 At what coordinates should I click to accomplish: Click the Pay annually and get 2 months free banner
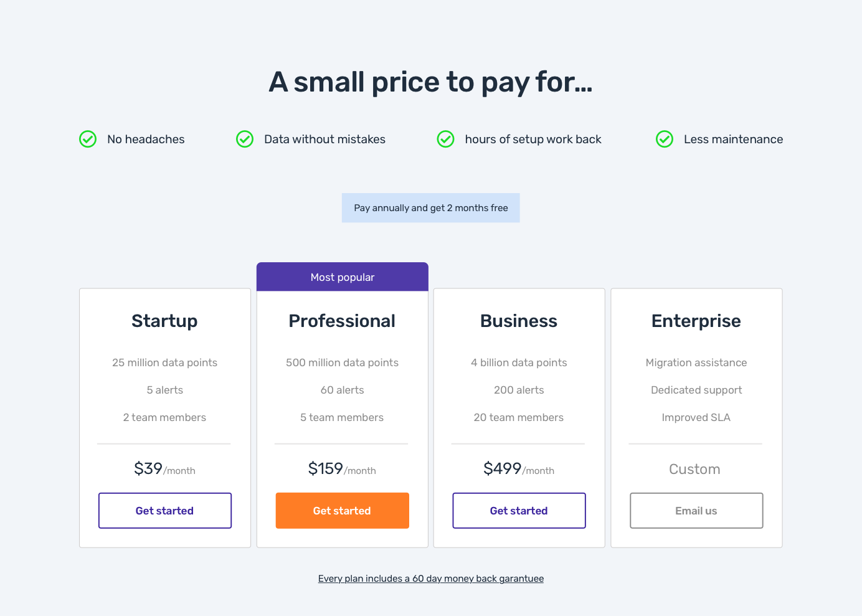[x=430, y=208]
